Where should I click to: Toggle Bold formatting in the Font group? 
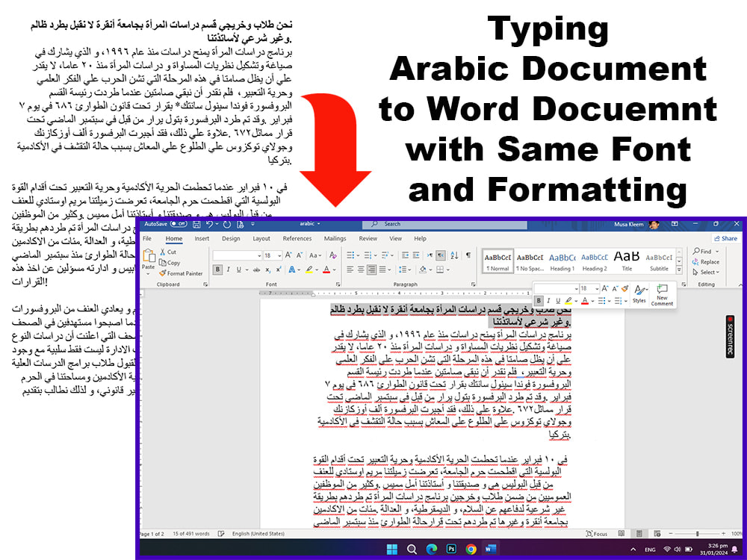click(217, 270)
